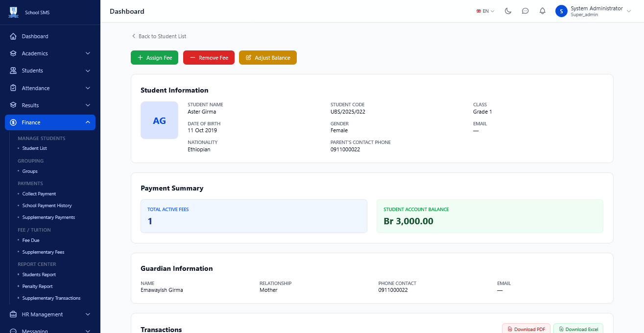The height and width of the screenshot is (333, 644).
Task: Click the class value Grade 1
Action: coord(482,112)
